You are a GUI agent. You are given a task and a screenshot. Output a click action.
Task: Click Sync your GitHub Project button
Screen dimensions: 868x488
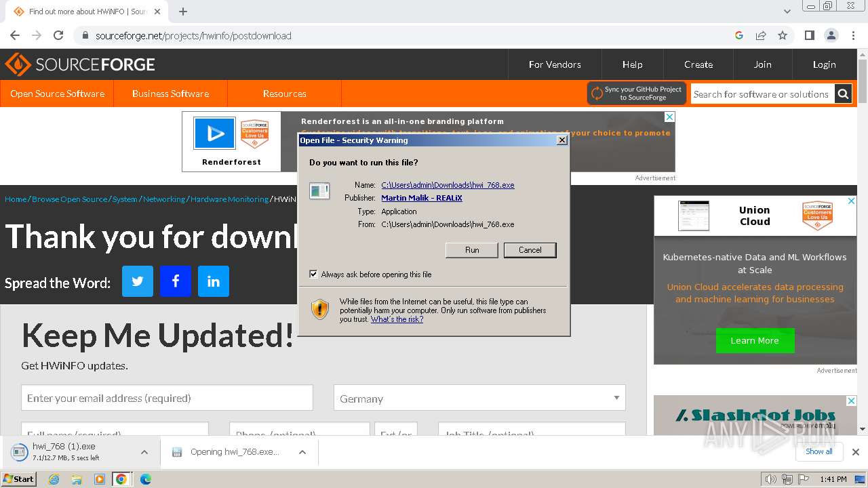(636, 94)
